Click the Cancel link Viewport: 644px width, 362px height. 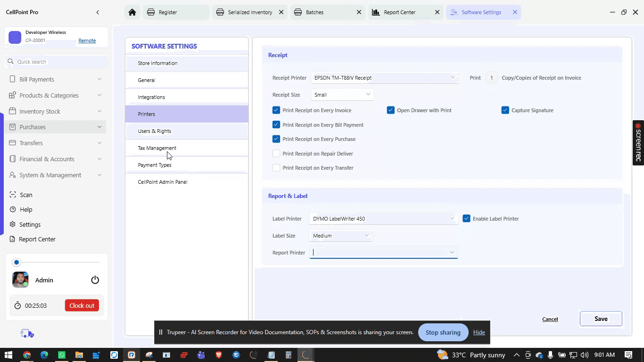[x=550, y=319]
